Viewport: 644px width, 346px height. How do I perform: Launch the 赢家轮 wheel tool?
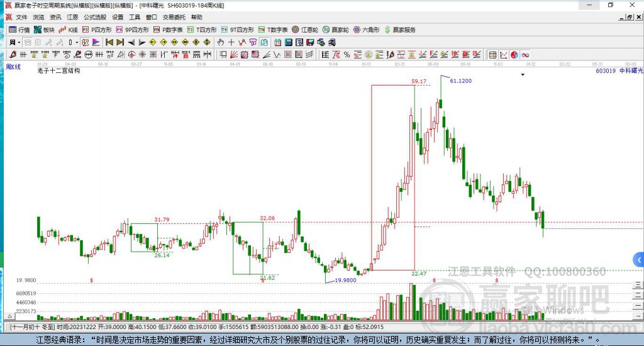336,30
